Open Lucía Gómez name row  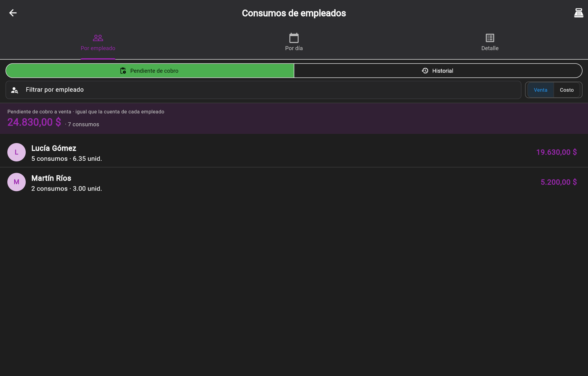coord(294,152)
